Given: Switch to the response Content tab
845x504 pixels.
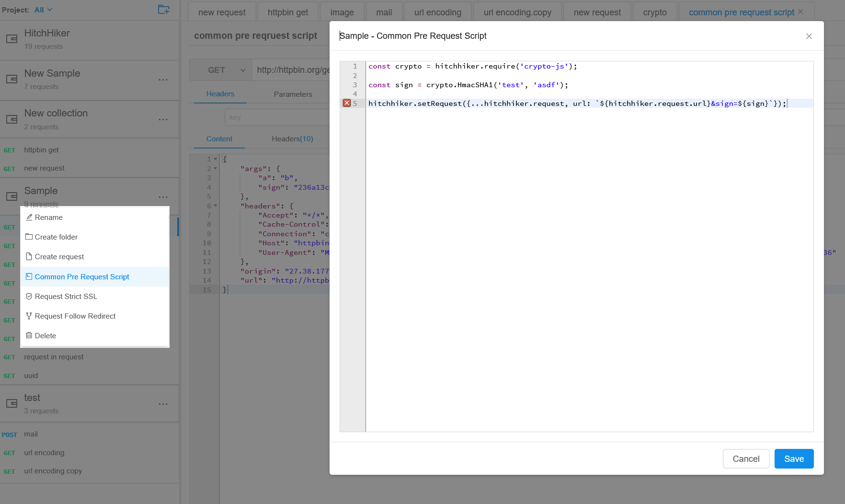Looking at the screenshot, I should click(x=219, y=139).
